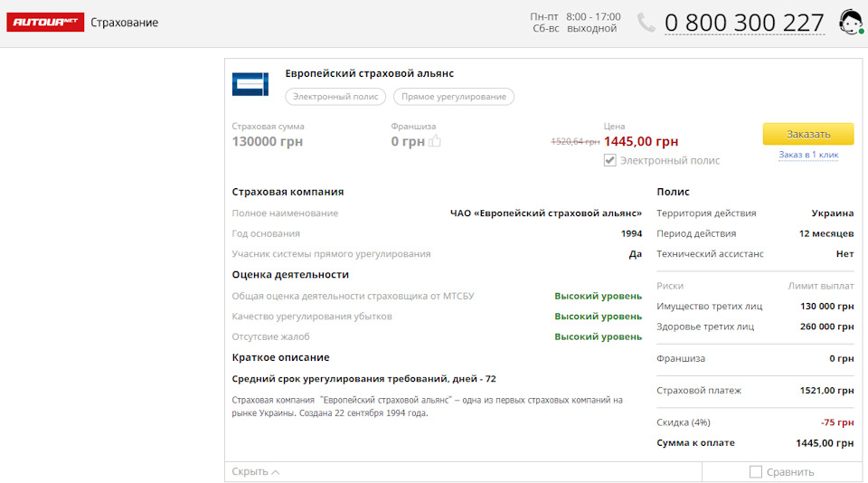Click the Имущество третьих лиц limit 130 000 грн

click(x=826, y=307)
